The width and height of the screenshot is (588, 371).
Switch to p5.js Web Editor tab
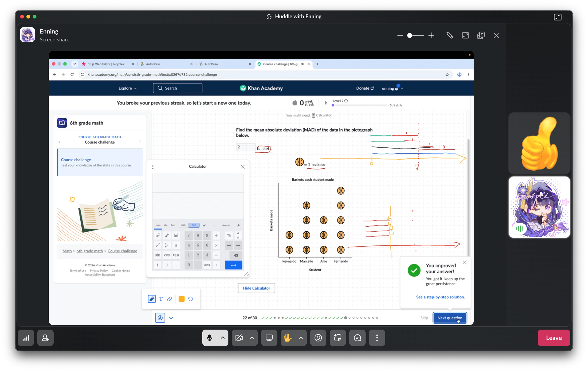pos(105,64)
